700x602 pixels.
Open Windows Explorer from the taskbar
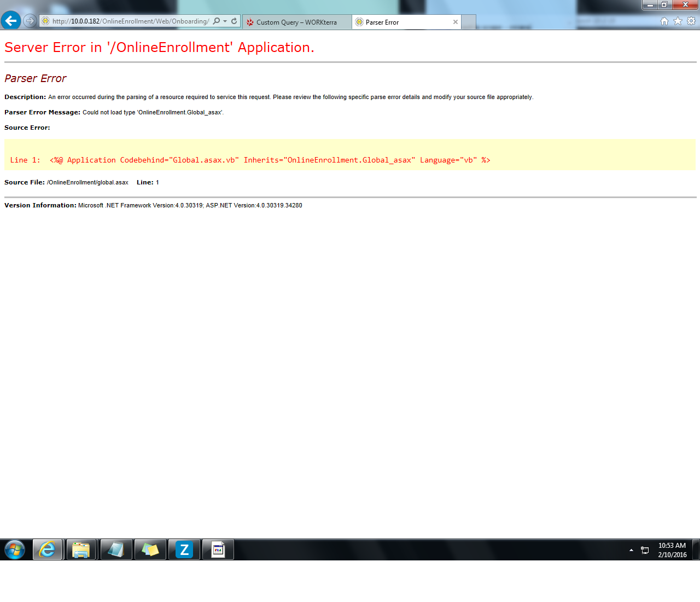point(81,549)
